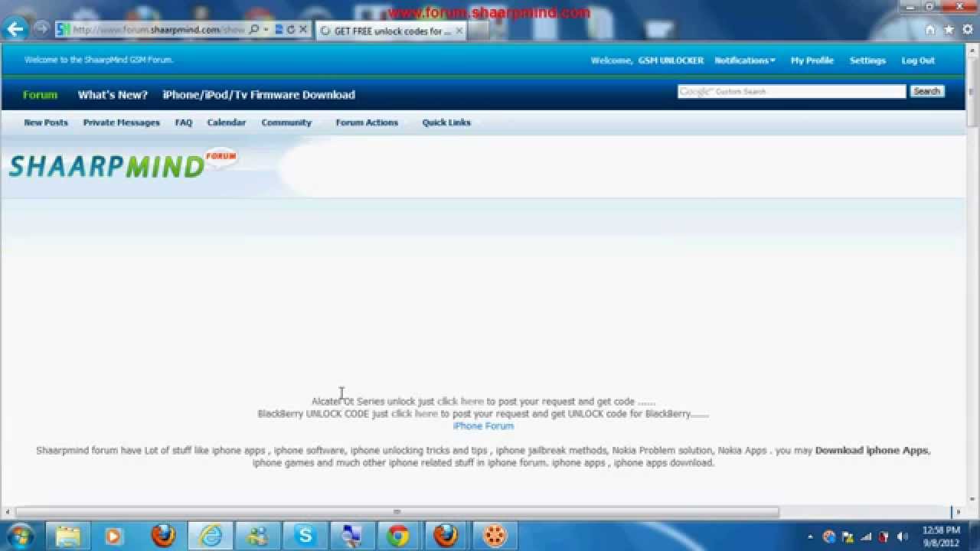Click the horizontal scrollbar thumb

(397, 512)
